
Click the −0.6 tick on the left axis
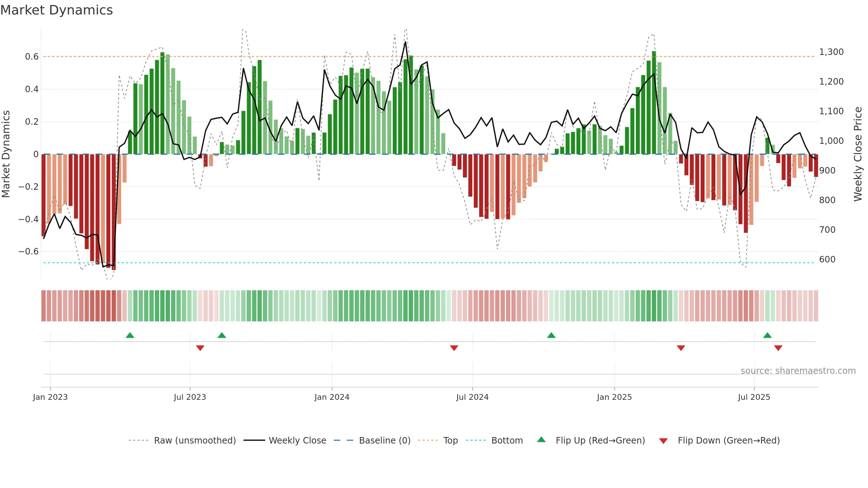tap(29, 252)
